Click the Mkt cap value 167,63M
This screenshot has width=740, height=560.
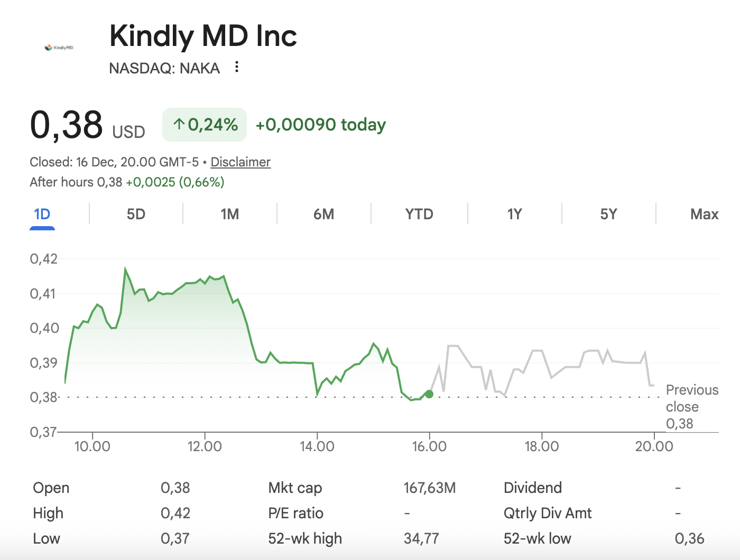[x=429, y=488]
